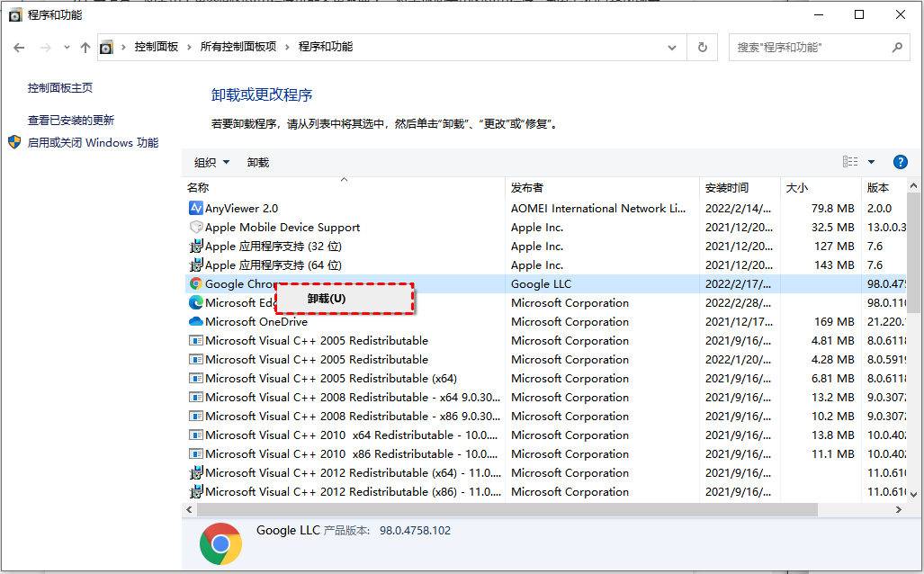Click the up arrow navigation icon
This screenshot has width=924, height=574.
[85, 48]
